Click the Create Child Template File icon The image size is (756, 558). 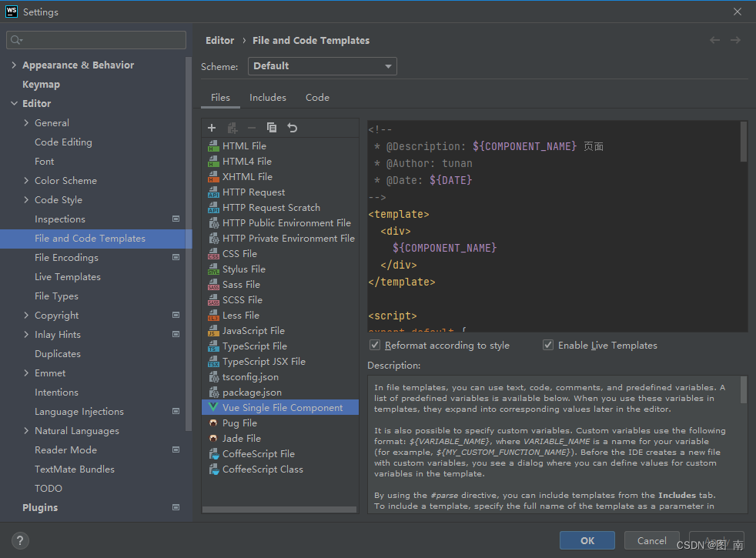click(232, 128)
